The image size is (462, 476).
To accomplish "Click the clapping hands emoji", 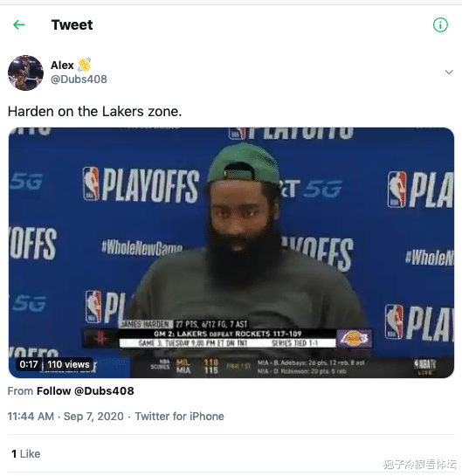I will coord(84,65).
